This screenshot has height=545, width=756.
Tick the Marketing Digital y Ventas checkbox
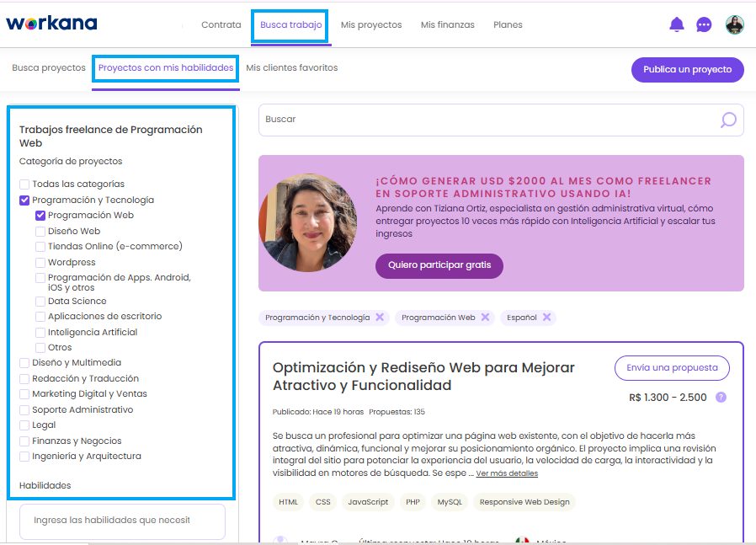click(x=24, y=394)
